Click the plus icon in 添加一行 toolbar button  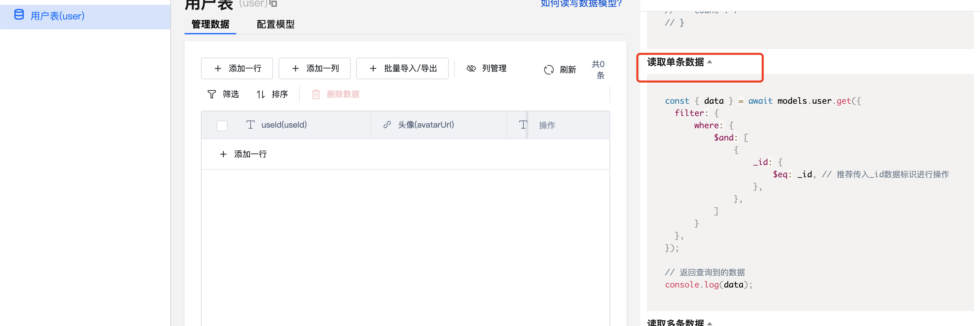tap(218, 68)
